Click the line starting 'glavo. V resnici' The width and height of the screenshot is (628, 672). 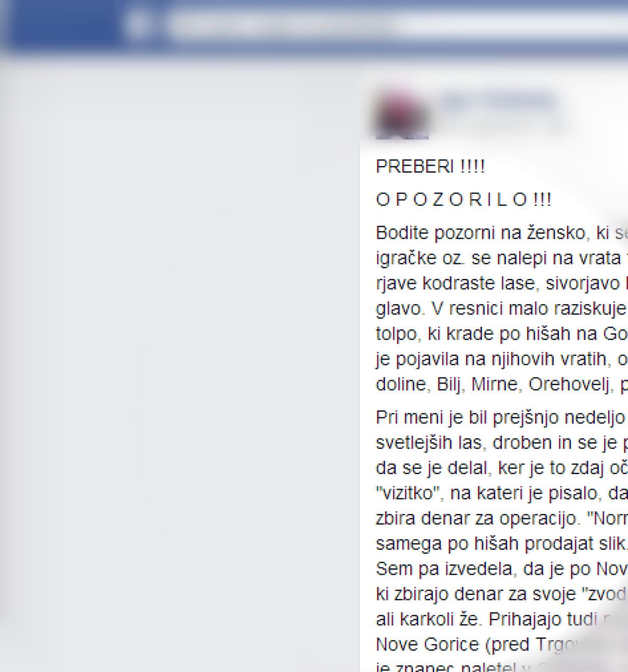click(x=502, y=309)
